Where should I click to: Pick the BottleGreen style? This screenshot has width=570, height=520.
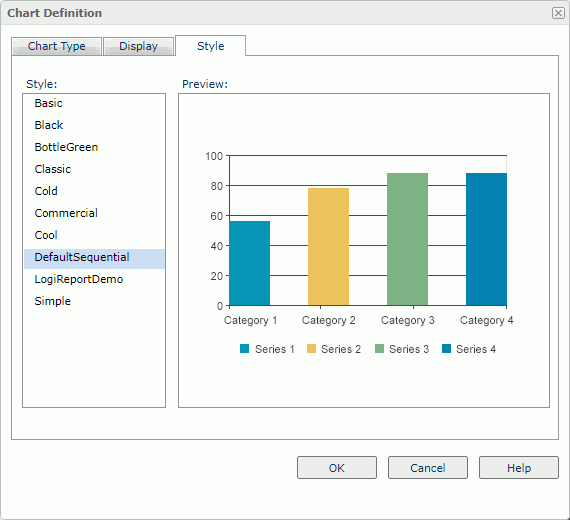[x=94, y=147]
